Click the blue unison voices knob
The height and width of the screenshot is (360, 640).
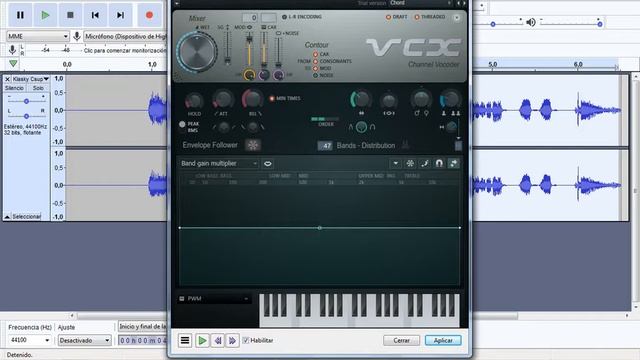click(450, 99)
